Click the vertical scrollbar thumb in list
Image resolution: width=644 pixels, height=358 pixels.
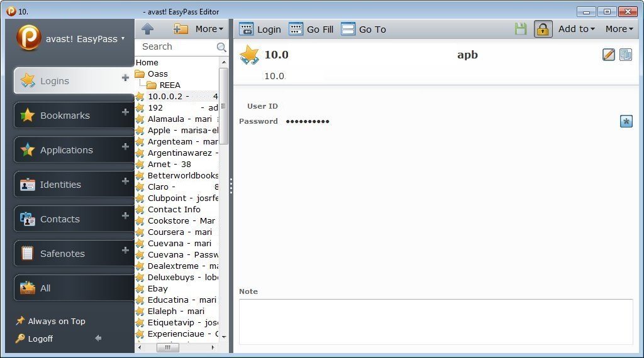223,106
